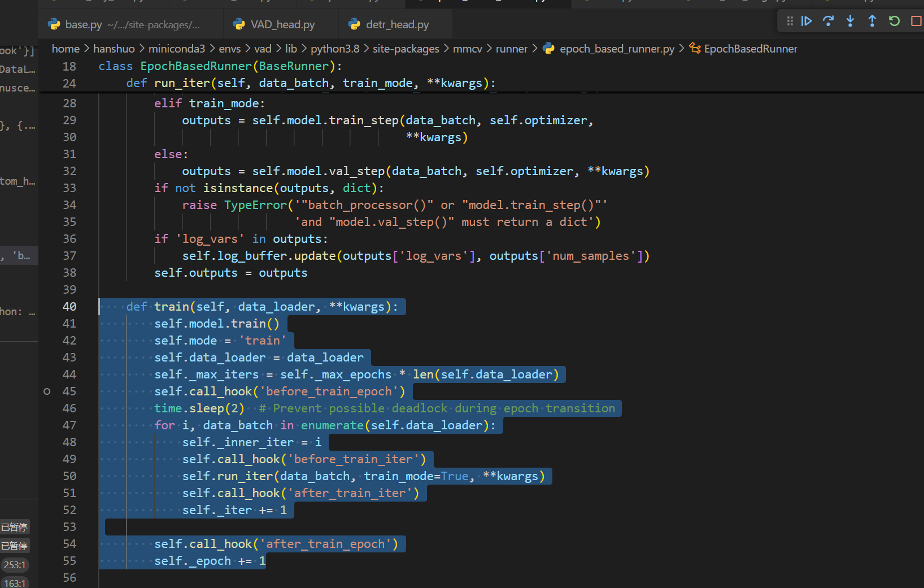This screenshot has width=924, height=588.
Task: Open the detr_head.py tab
Action: (397, 25)
